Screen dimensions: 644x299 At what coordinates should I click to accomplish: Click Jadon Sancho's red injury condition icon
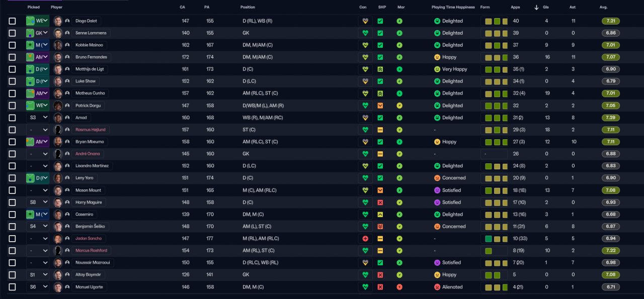point(365,239)
